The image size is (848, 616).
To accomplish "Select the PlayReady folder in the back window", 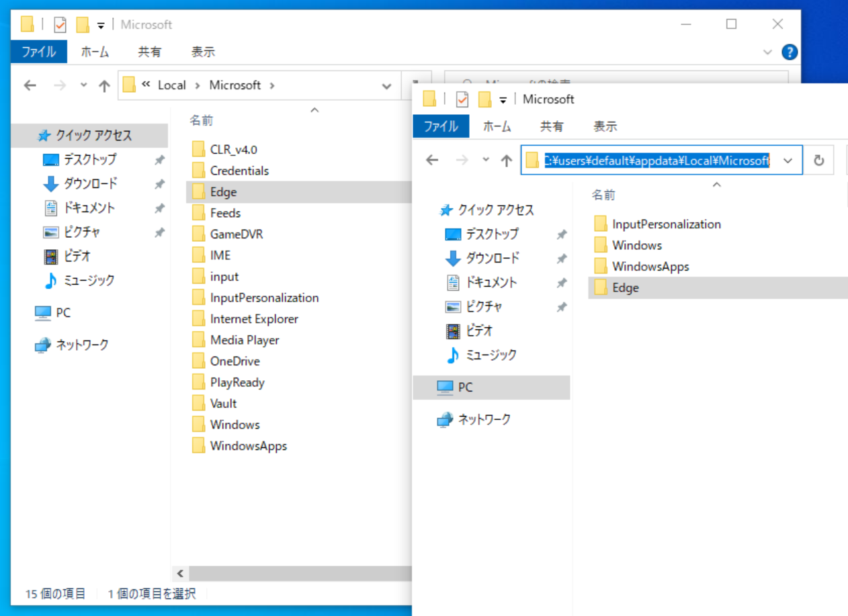I will pyautogui.click(x=237, y=382).
